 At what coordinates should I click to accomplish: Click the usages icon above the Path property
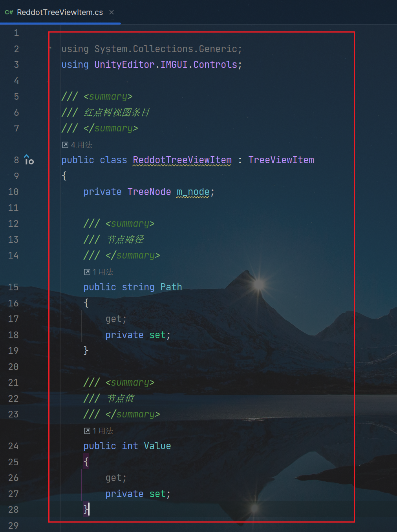pos(87,272)
